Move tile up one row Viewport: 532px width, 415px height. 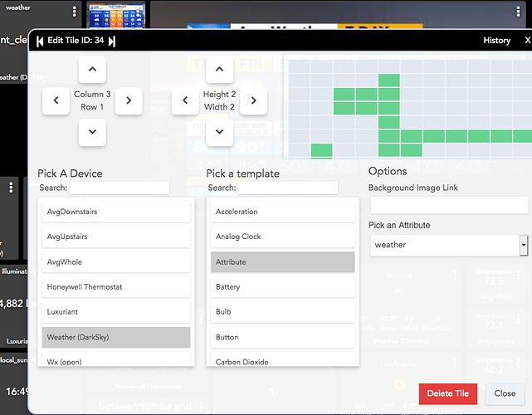click(92, 70)
